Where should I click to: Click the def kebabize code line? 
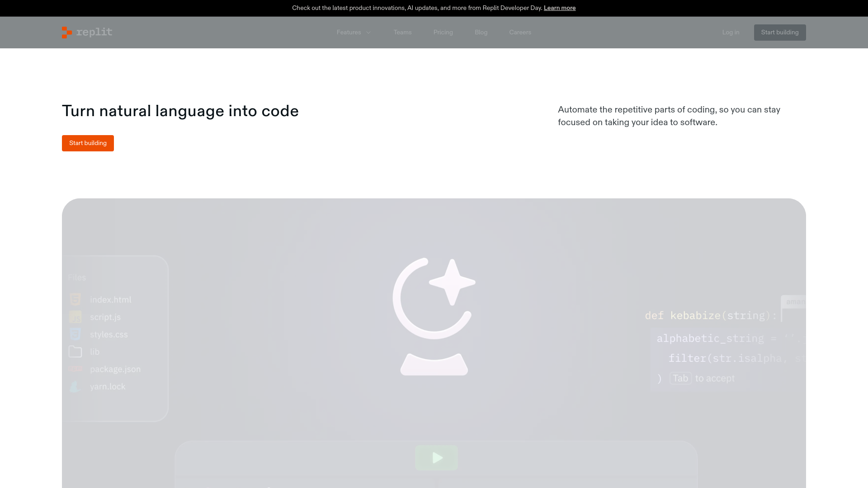[x=710, y=315]
